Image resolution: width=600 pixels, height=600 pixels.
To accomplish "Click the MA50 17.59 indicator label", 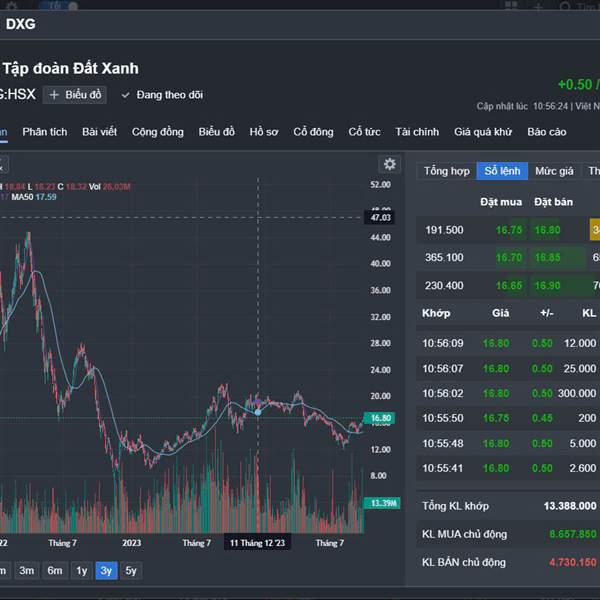I will click(34, 197).
